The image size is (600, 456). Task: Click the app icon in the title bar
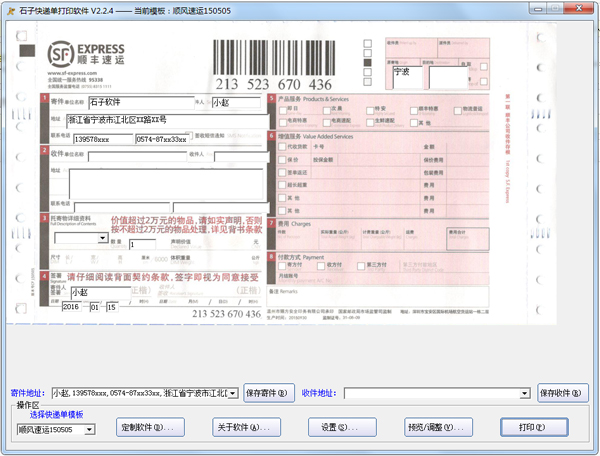[x=9, y=8]
